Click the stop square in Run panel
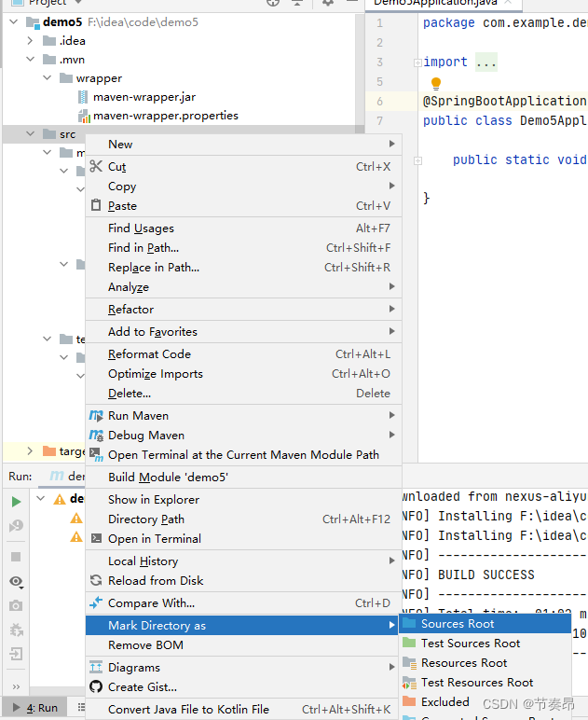 16,557
